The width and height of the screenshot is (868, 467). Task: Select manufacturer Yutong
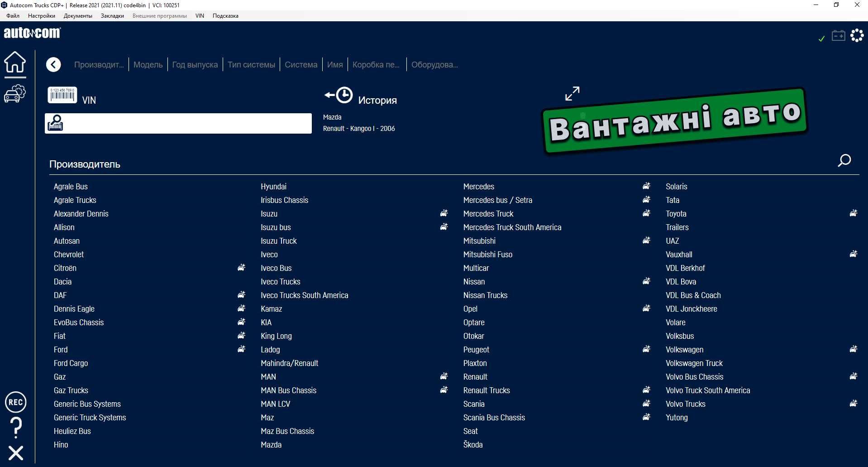(677, 418)
